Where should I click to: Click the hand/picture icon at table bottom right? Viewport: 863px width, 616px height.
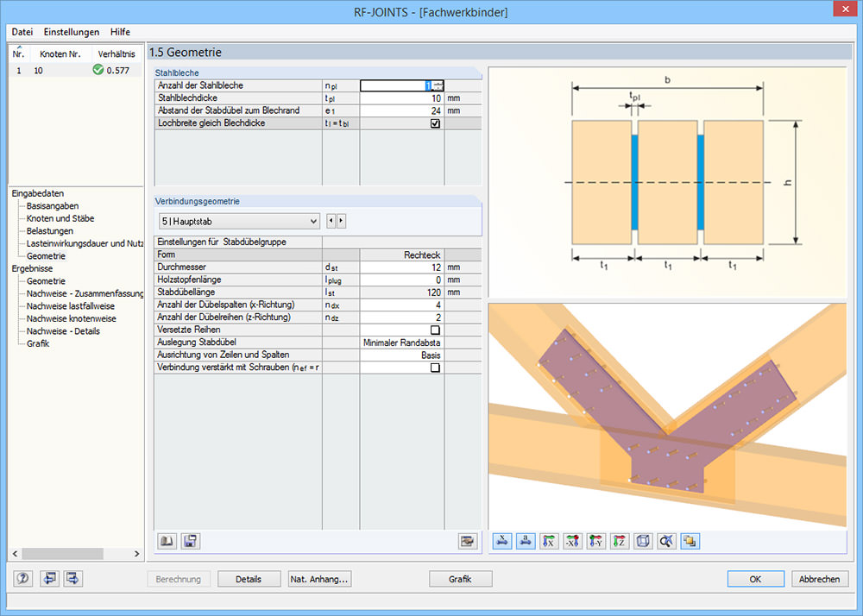pos(467,541)
